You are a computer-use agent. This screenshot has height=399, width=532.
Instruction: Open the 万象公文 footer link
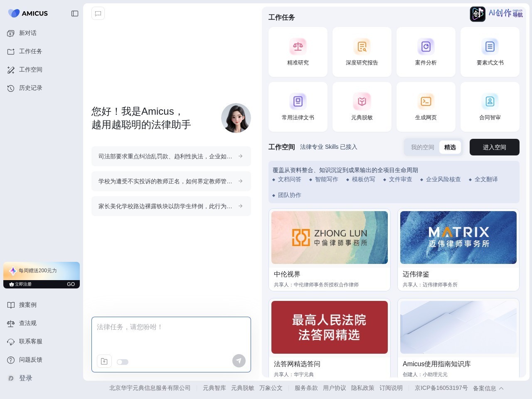(x=271, y=388)
